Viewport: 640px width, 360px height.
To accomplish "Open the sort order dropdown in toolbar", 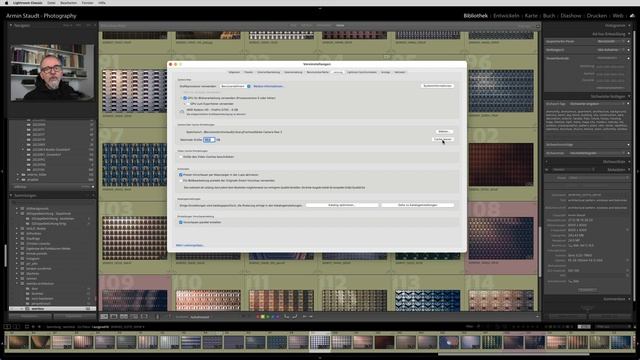I will (200, 317).
